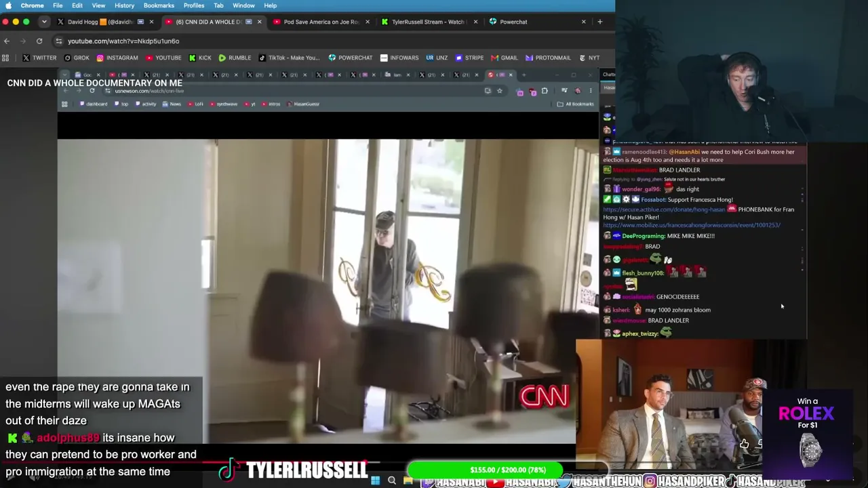Switch to the TylerRussell Stream tab
This screenshot has height=488, width=868.
click(429, 22)
